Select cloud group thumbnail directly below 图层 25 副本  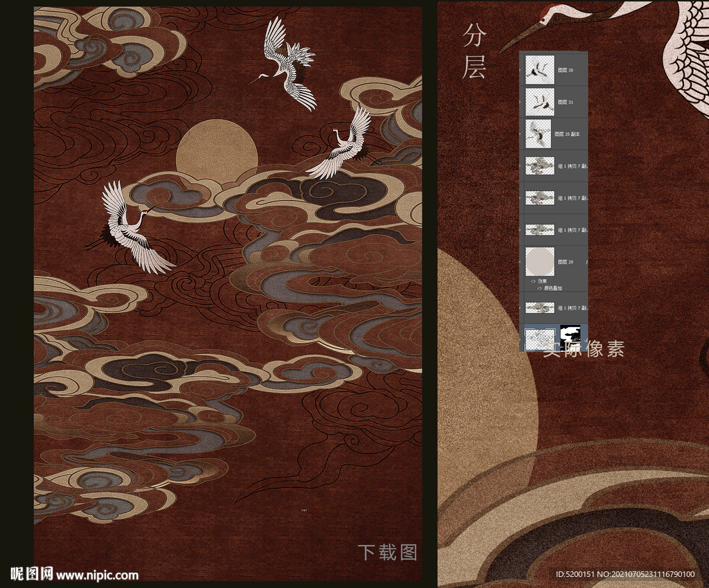pos(539,166)
